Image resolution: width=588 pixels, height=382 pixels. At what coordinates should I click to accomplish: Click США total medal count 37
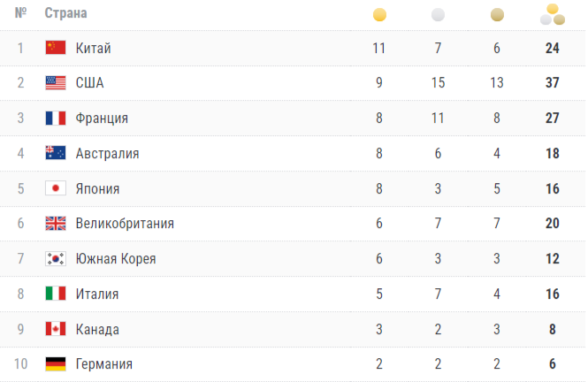point(553,83)
